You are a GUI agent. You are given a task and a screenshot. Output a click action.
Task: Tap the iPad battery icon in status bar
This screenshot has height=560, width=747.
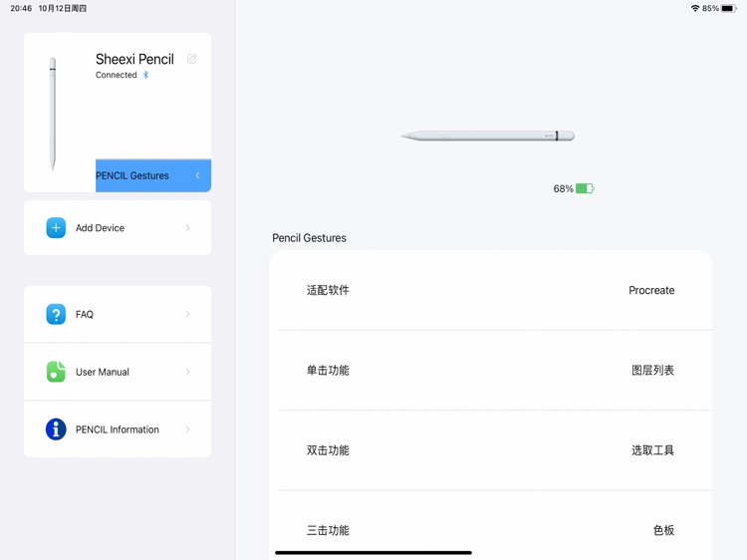click(x=729, y=8)
